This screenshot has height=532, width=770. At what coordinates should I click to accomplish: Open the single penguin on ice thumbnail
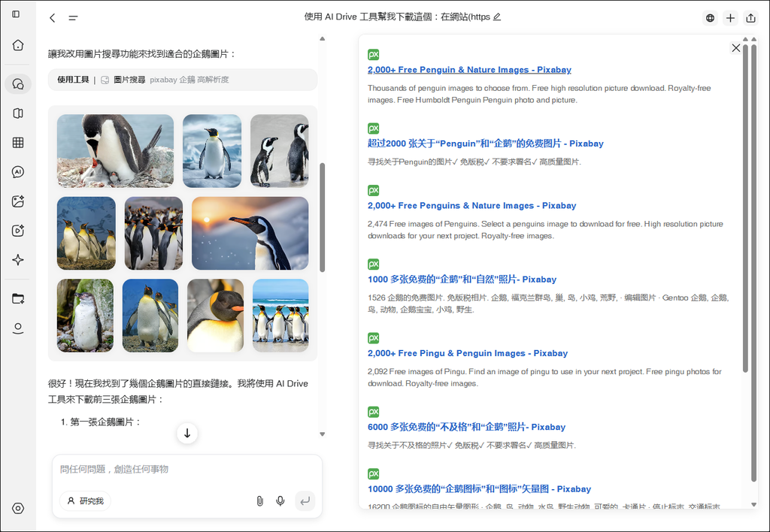(212, 151)
